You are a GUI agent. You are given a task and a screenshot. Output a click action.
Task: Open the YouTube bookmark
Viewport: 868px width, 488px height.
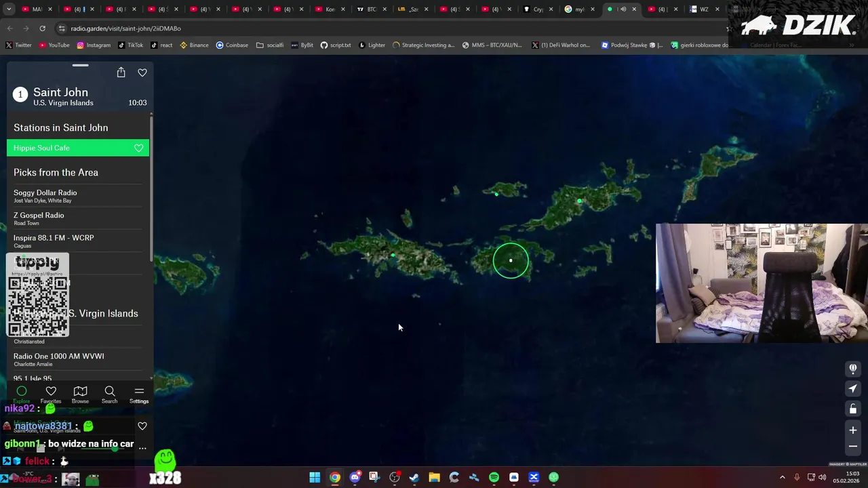[x=54, y=45]
